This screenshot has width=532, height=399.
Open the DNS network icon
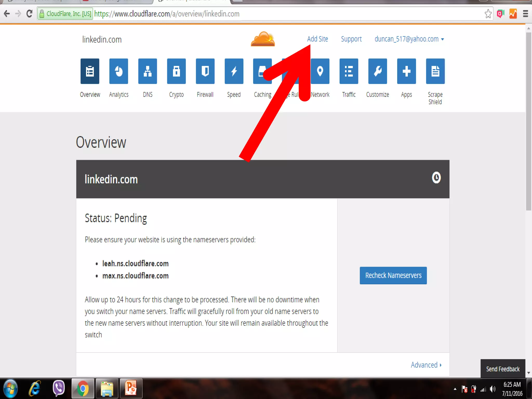pos(148,71)
